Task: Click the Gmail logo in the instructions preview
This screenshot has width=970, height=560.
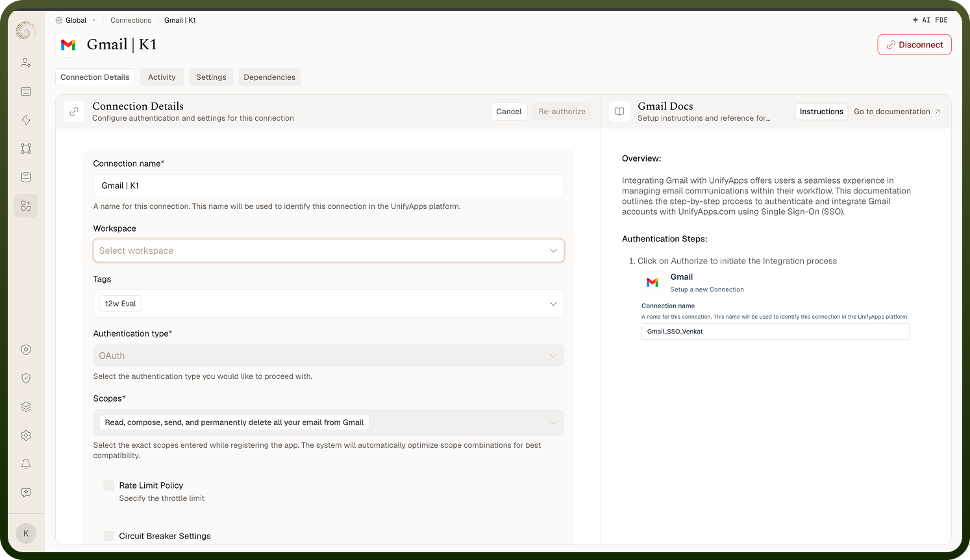Action: (x=653, y=282)
